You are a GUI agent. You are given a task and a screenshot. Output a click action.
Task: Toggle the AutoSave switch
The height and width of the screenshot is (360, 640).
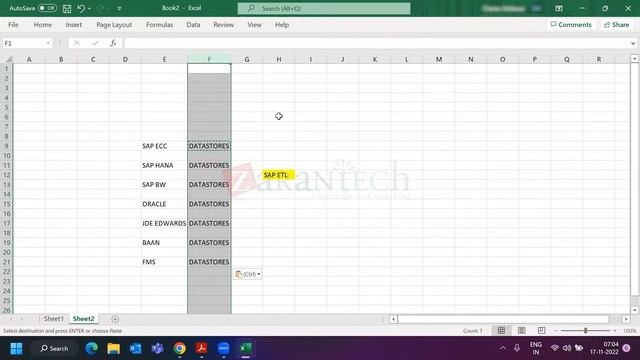click(x=47, y=8)
